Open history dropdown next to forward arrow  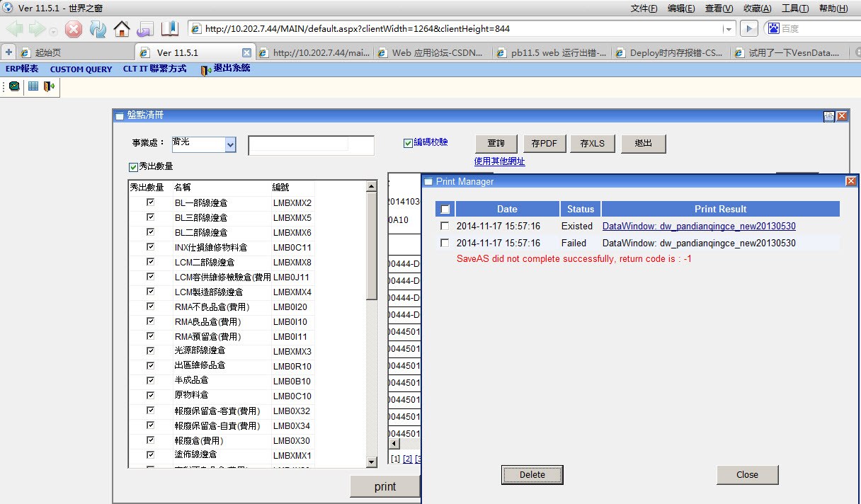click(x=54, y=31)
